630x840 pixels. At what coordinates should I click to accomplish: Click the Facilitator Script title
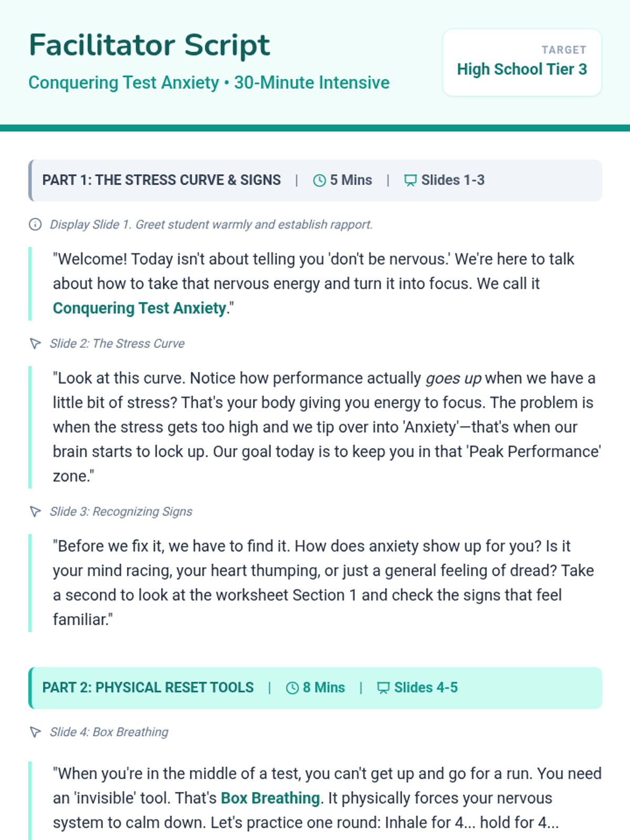(x=149, y=45)
